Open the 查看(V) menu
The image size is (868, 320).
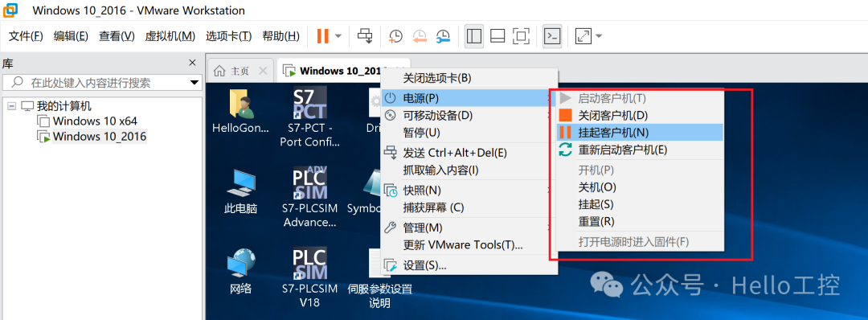(117, 36)
